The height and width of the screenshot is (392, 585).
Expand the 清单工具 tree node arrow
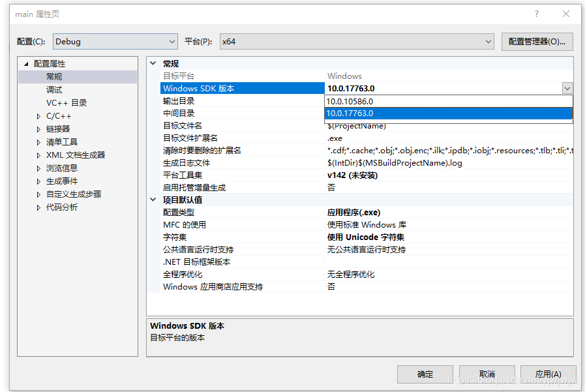(x=38, y=142)
